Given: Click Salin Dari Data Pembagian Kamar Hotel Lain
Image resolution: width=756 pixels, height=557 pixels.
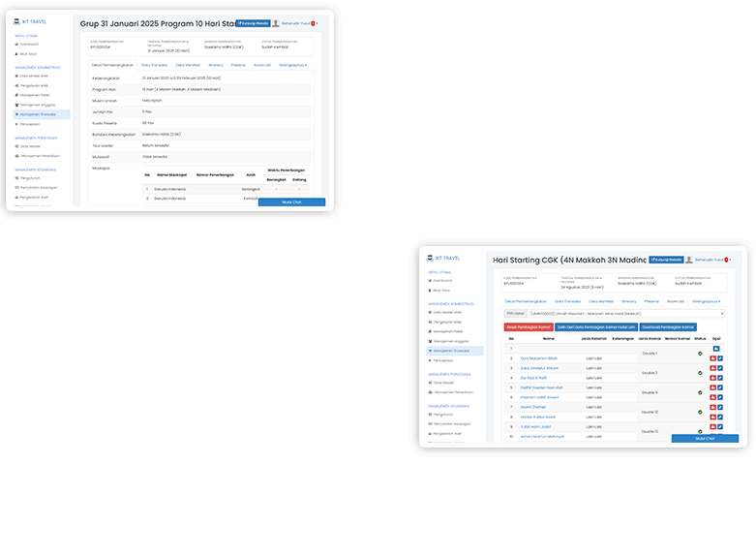Looking at the screenshot, I should coord(596,326).
